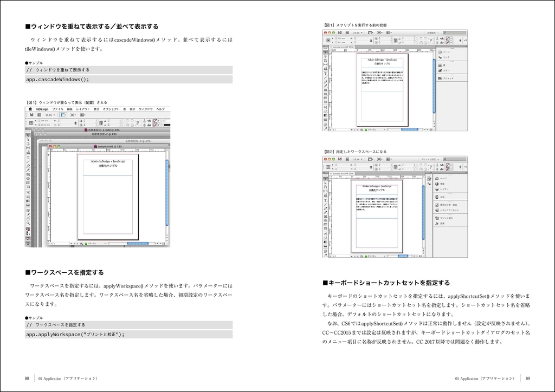Screen dimensions: 555x392
Task: Open the 情報 panel in page 89 figure 2
Action: (440, 184)
